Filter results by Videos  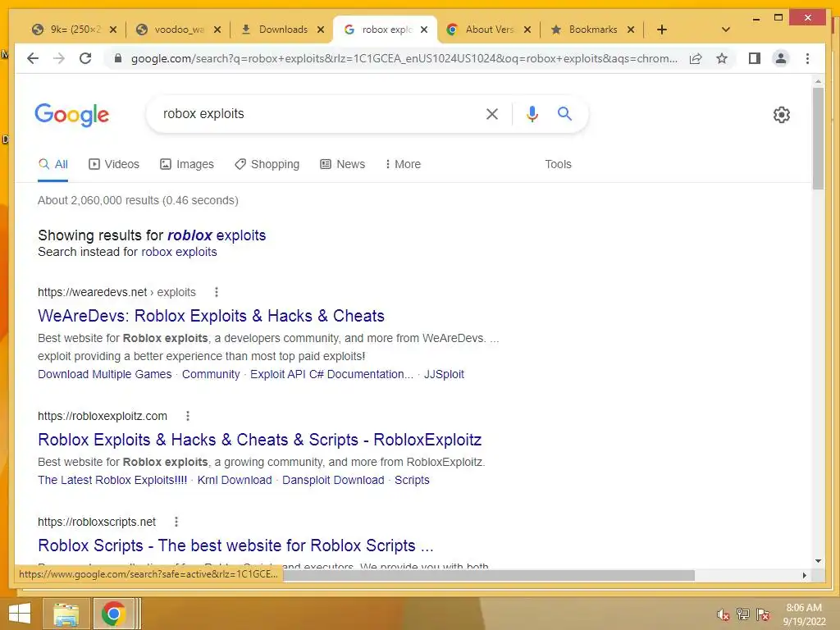point(113,164)
